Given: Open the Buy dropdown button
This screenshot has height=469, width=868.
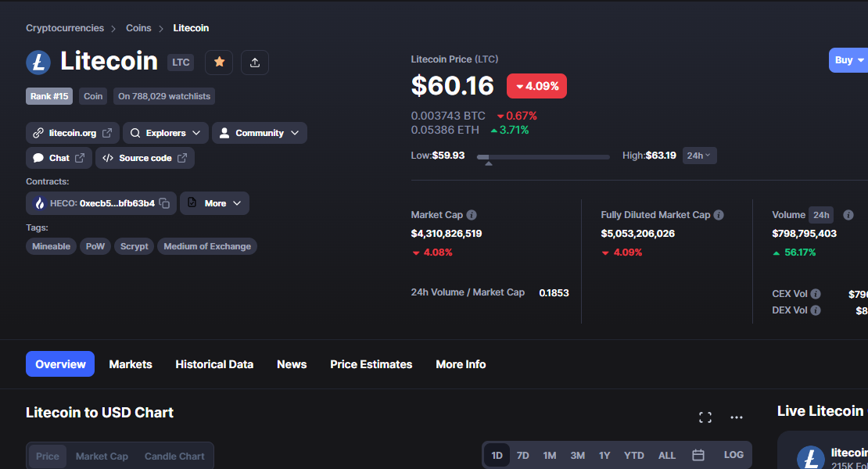Looking at the screenshot, I should tap(848, 60).
